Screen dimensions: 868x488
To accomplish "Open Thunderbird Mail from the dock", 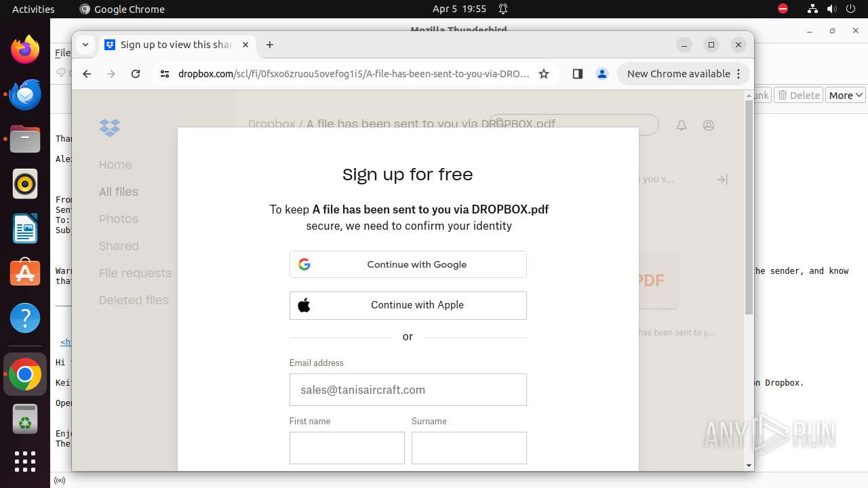I will coord(25,95).
